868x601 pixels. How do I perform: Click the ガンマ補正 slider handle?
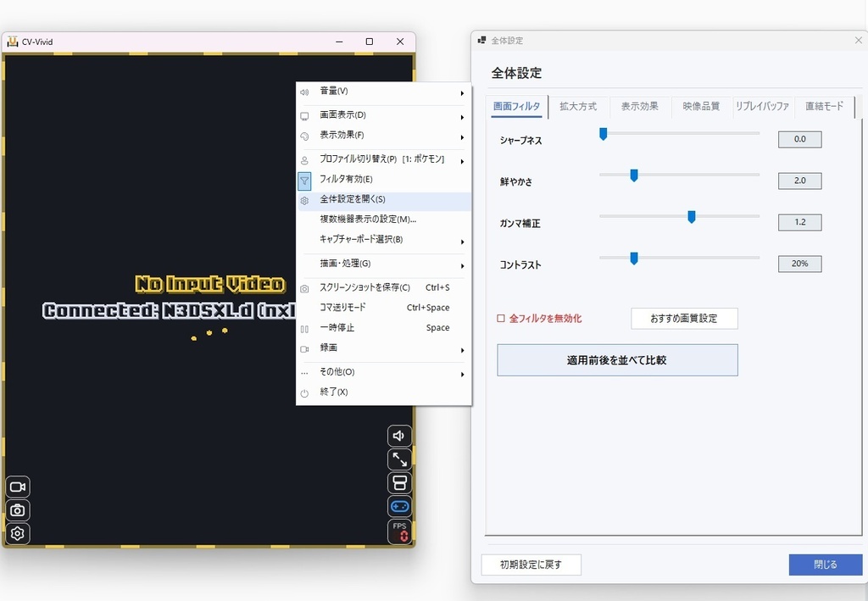pyautogui.click(x=692, y=217)
